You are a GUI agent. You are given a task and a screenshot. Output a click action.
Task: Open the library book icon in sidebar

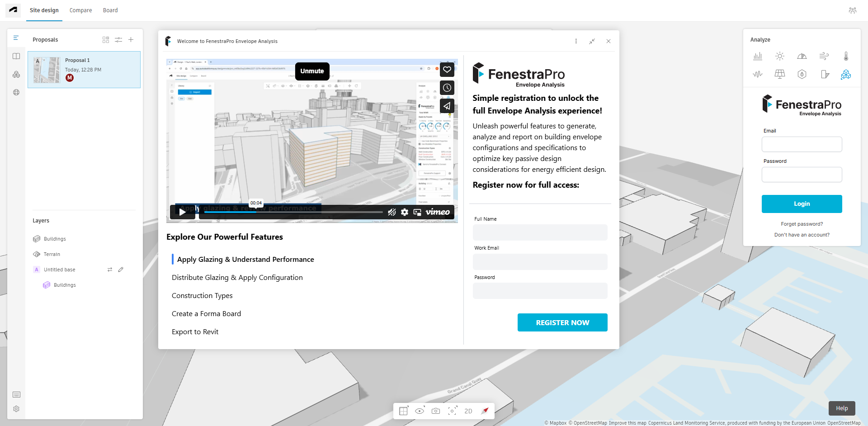[16, 56]
